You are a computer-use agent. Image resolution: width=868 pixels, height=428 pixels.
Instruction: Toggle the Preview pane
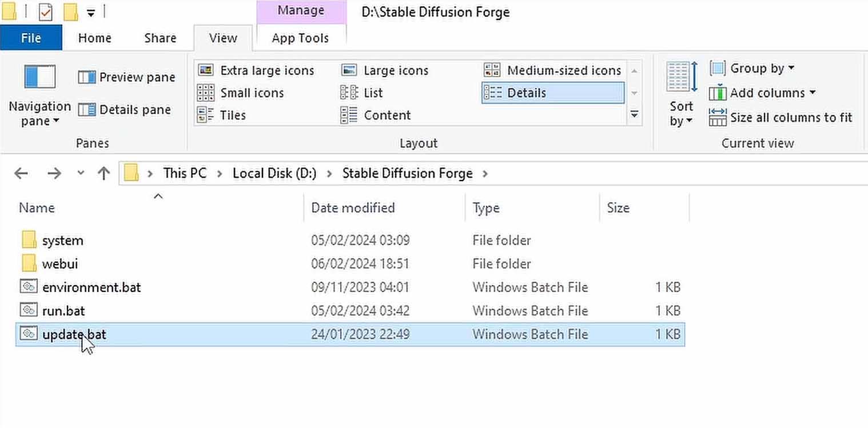(x=126, y=77)
